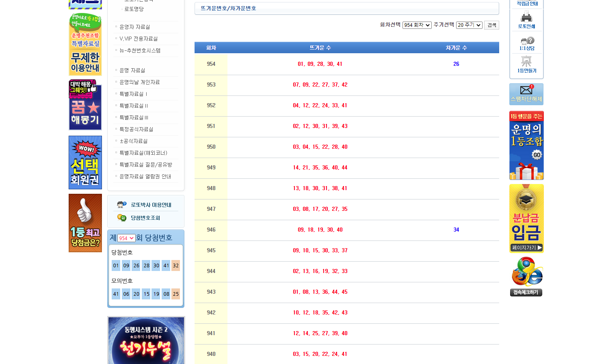Click the 로또인쇄 printer icon

tap(526, 17)
